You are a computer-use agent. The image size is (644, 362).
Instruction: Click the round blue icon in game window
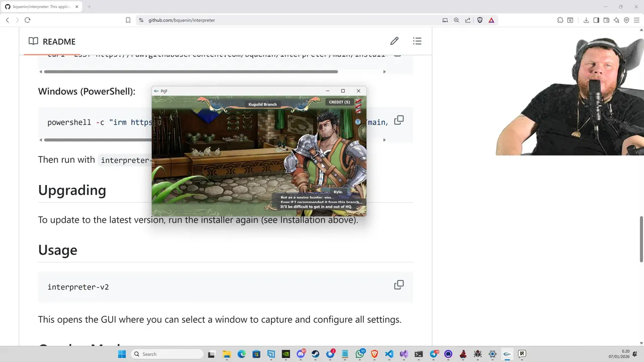(358, 122)
